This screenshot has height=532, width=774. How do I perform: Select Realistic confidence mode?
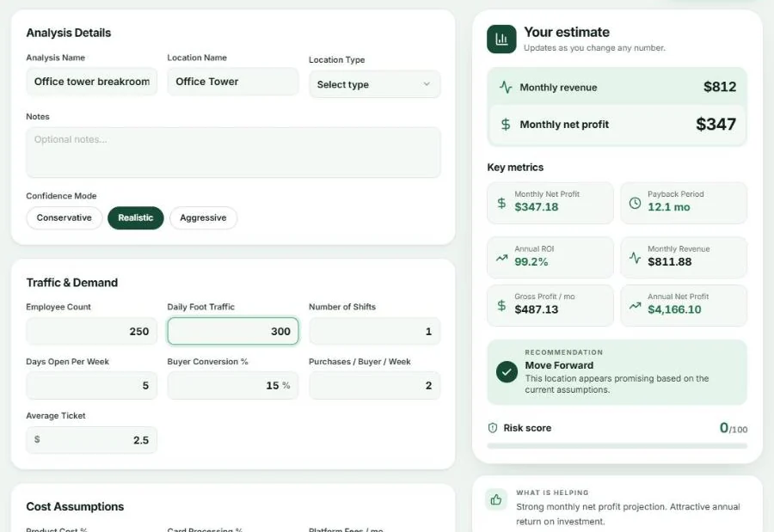pyautogui.click(x=136, y=217)
